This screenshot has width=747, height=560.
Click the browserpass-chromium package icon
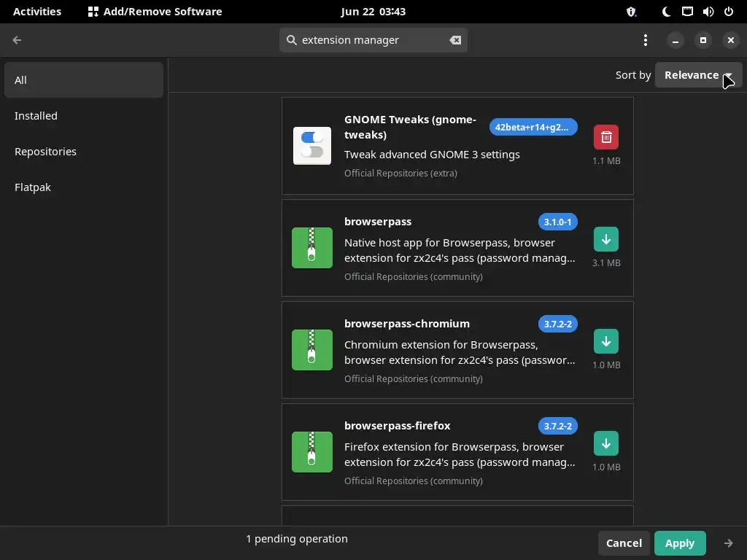tap(312, 350)
